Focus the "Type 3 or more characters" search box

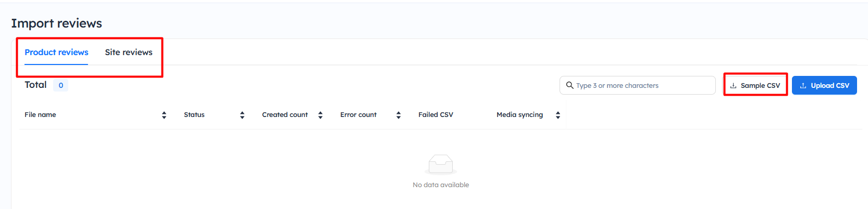click(643, 85)
